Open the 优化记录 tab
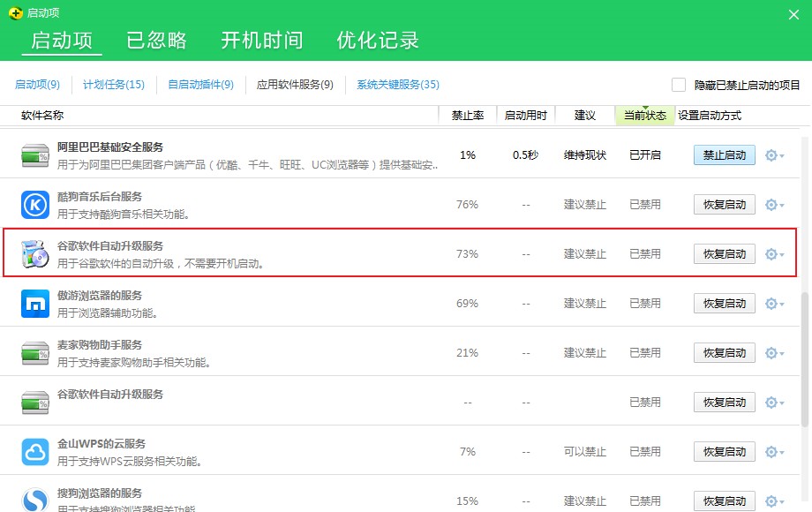Image resolution: width=812 pixels, height=512 pixels. 378,41
